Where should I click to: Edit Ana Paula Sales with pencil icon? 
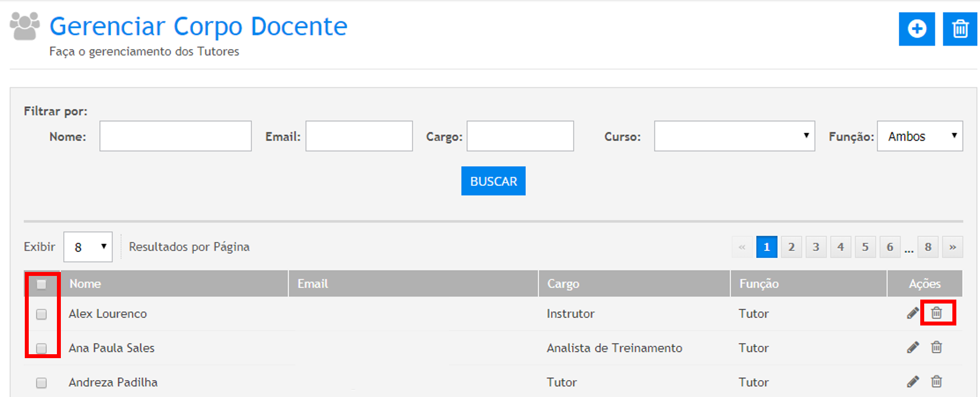[x=913, y=347]
